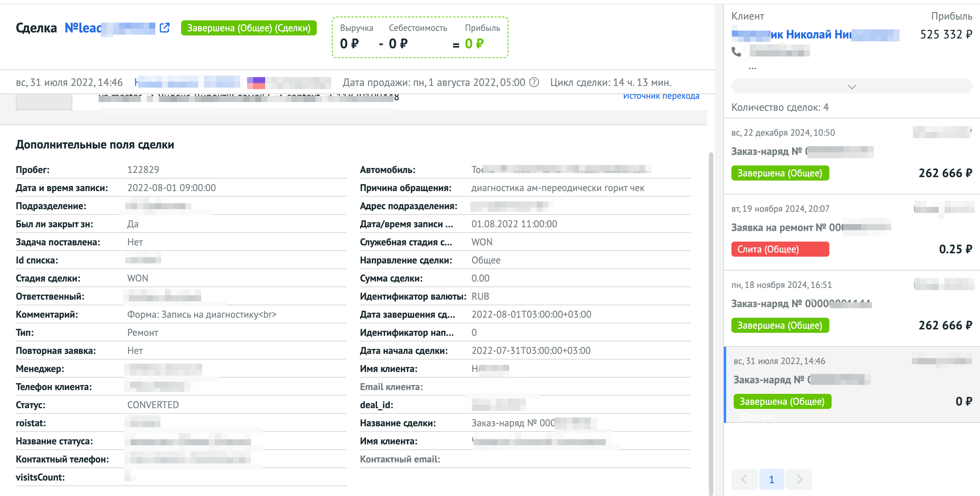Click help icon next to sale date
The image size is (980, 496).
point(534,82)
